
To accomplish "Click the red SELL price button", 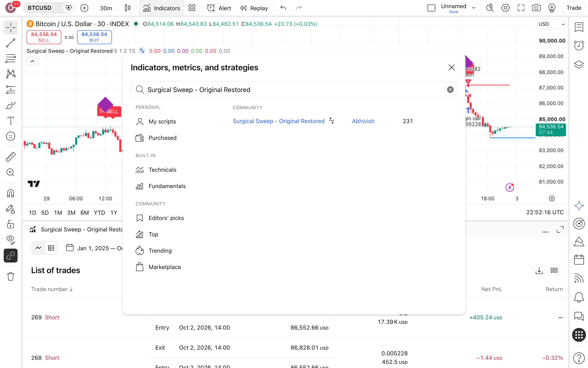I will point(44,37).
